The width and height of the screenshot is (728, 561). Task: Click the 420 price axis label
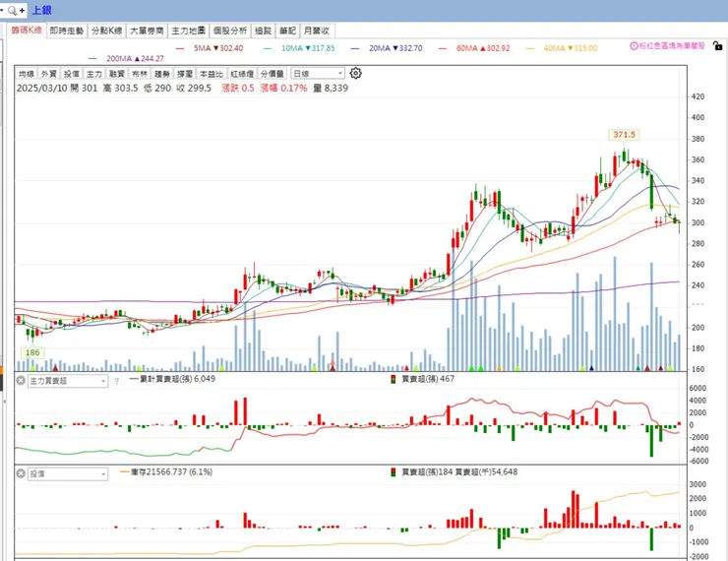point(698,96)
